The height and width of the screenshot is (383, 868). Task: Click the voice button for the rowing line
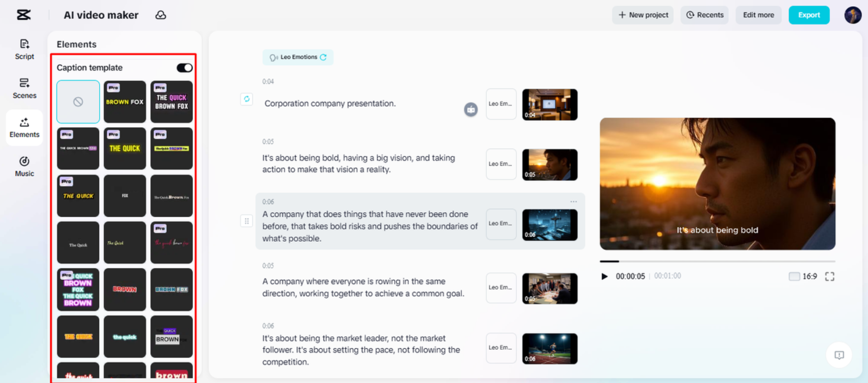coord(501,288)
